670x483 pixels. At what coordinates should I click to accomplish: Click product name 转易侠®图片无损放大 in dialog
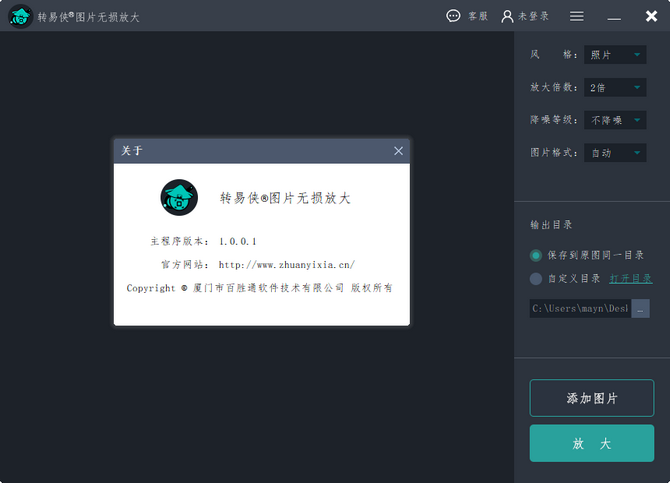(285, 198)
